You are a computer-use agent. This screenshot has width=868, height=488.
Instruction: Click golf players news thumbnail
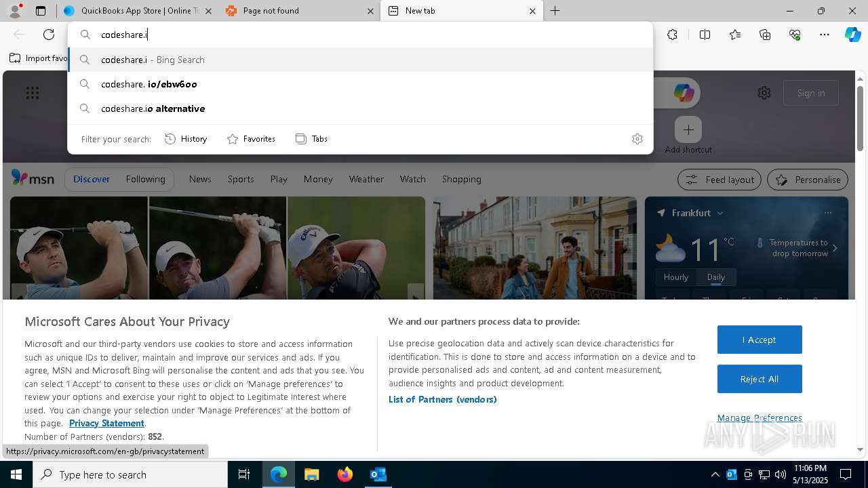click(x=218, y=247)
